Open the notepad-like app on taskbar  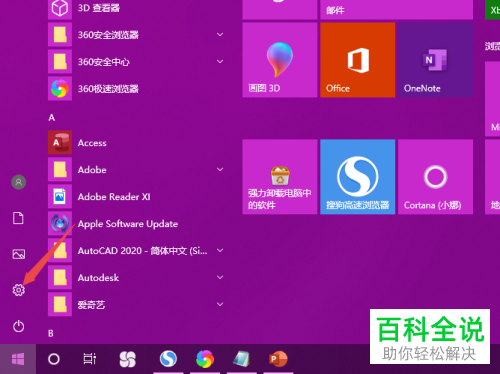(x=241, y=359)
